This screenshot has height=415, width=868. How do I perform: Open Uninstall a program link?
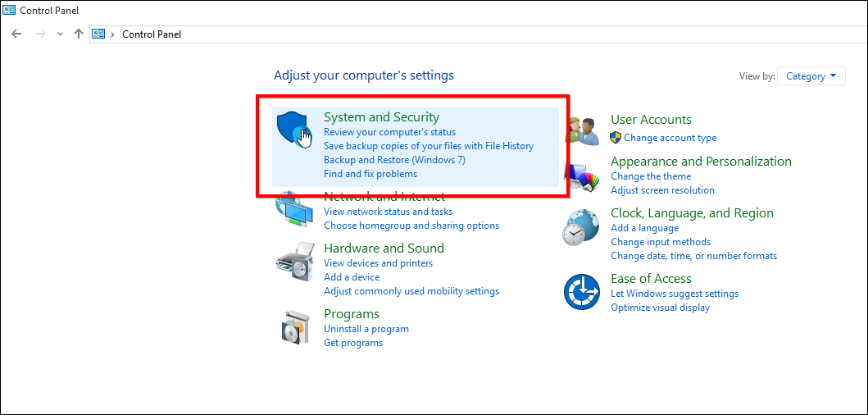[366, 329]
